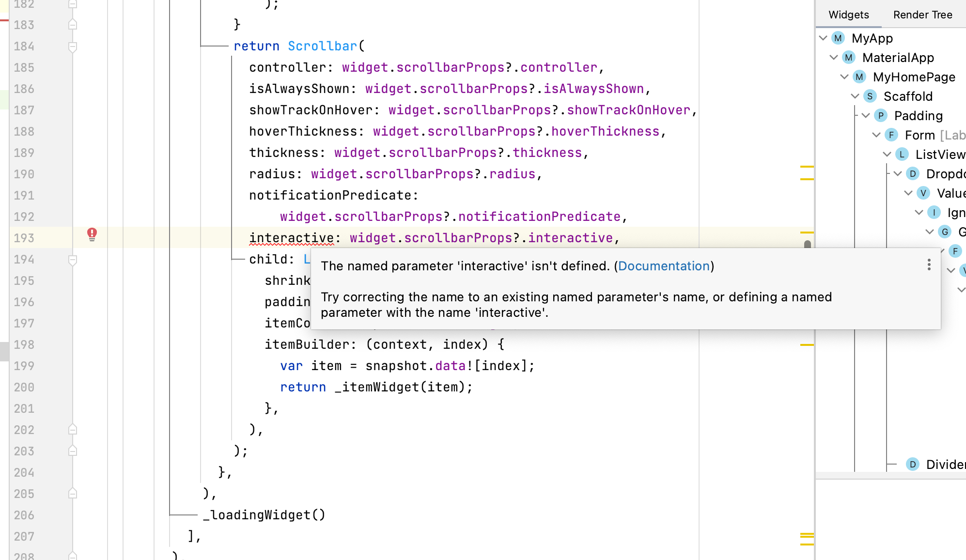Open the Documentation link in error tooltip

pos(664,266)
